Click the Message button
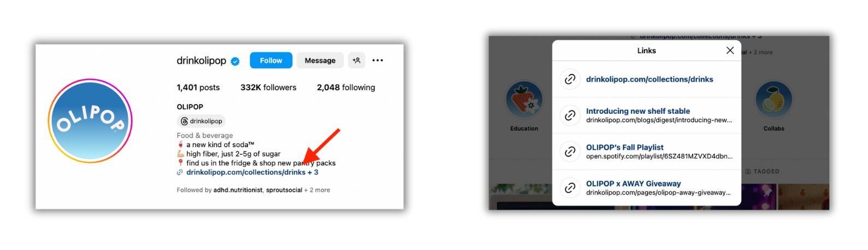This screenshot has width=868, height=250. tap(320, 60)
